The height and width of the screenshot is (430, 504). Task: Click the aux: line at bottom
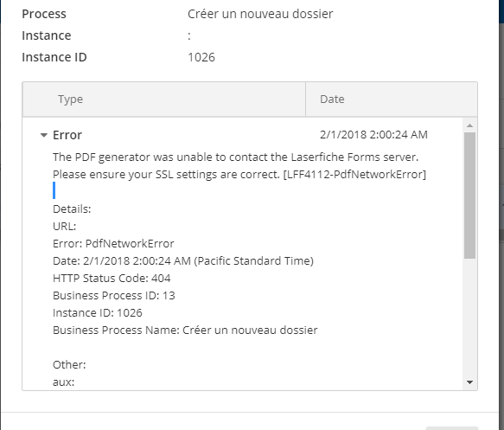tap(64, 382)
